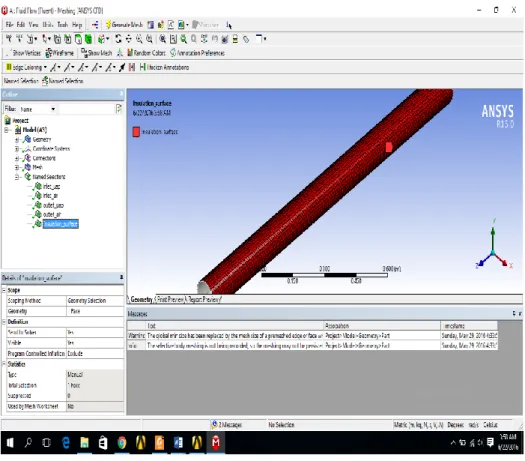Viewport: 525px width, 461px height.
Task: Open the File menu
Action: tap(9, 25)
